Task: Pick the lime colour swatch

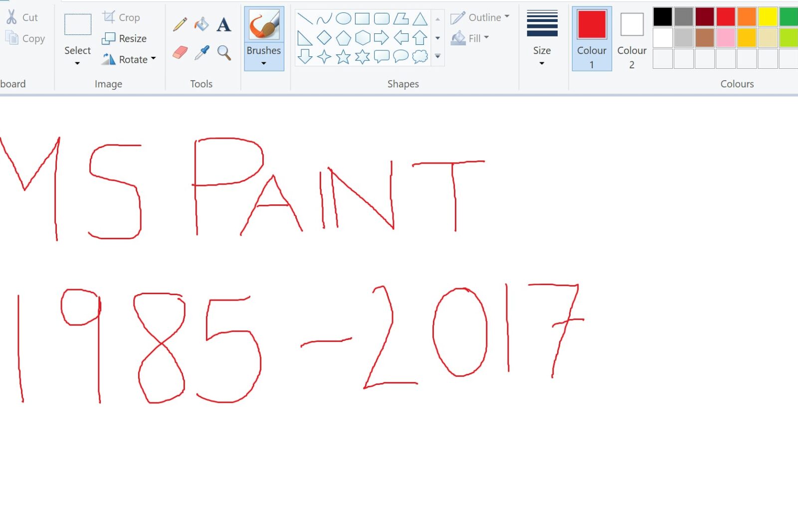Action: (789, 38)
